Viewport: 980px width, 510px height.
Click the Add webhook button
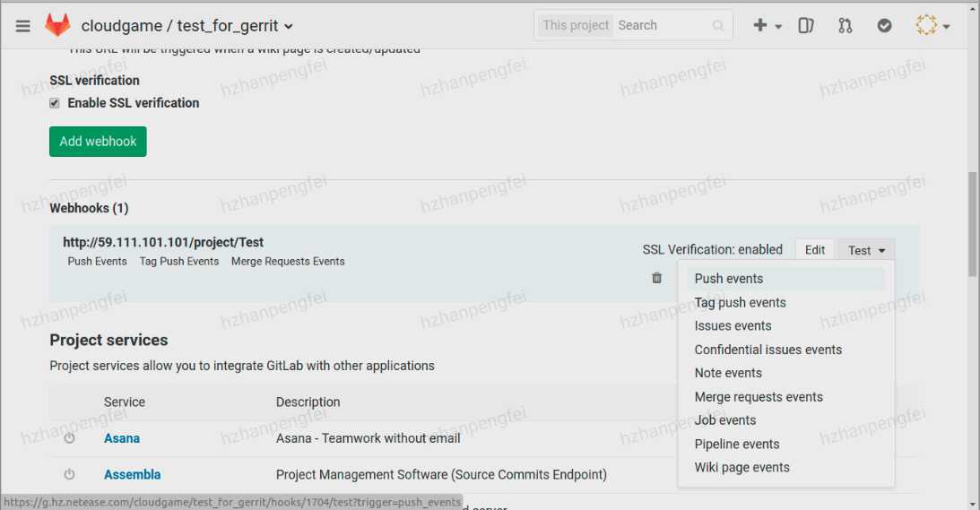click(98, 142)
